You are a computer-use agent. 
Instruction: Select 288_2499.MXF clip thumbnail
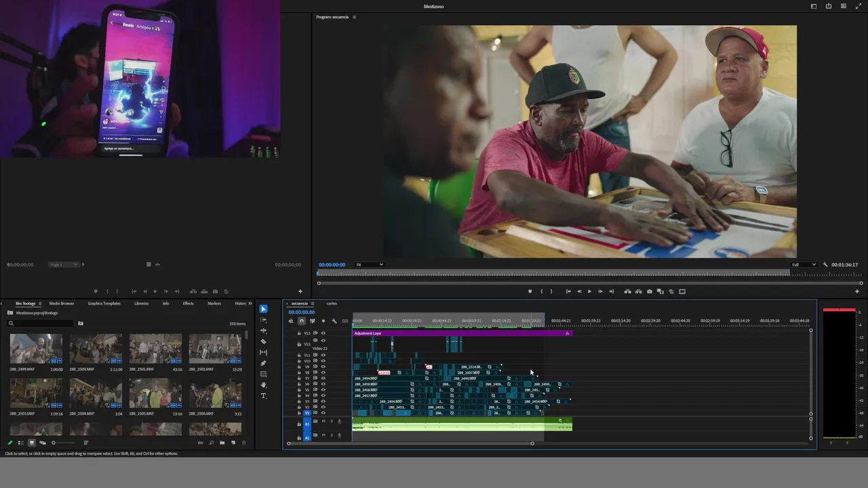pyautogui.click(x=36, y=349)
